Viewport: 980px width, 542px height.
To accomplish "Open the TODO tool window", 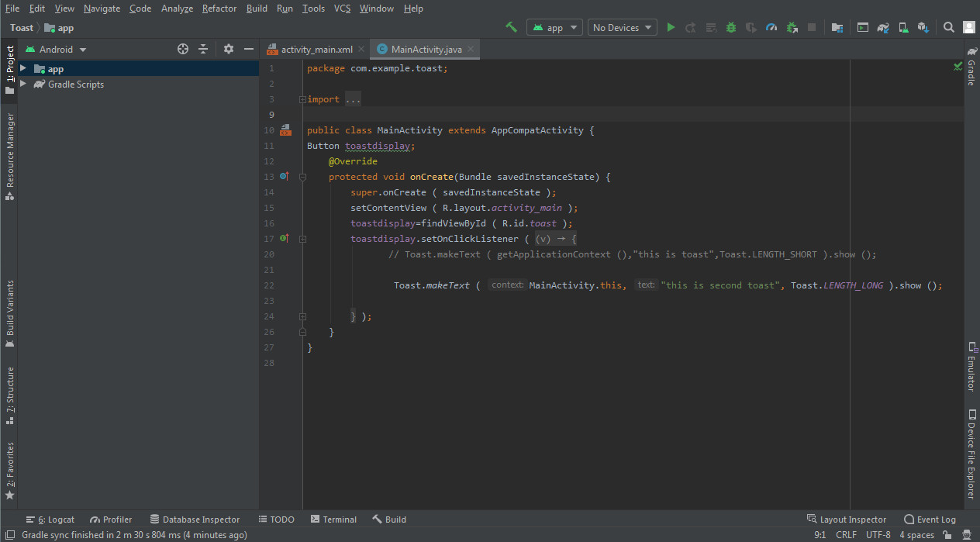I will (x=276, y=520).
